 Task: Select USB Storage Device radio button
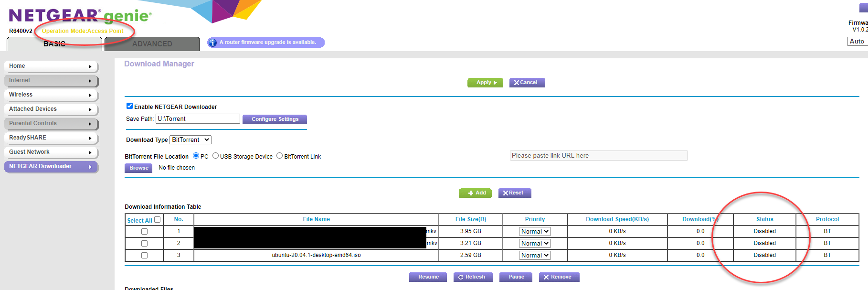pos(215,156)
